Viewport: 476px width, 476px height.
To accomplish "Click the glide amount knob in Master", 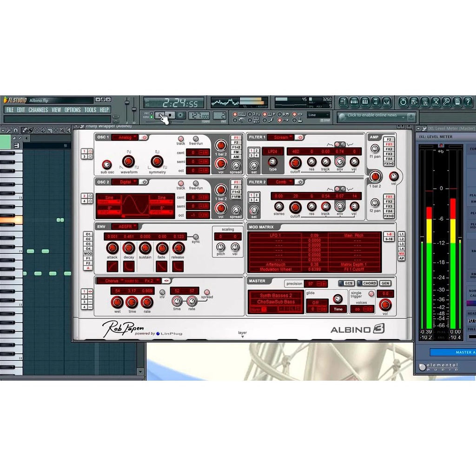I will click(x=337, y=299).
